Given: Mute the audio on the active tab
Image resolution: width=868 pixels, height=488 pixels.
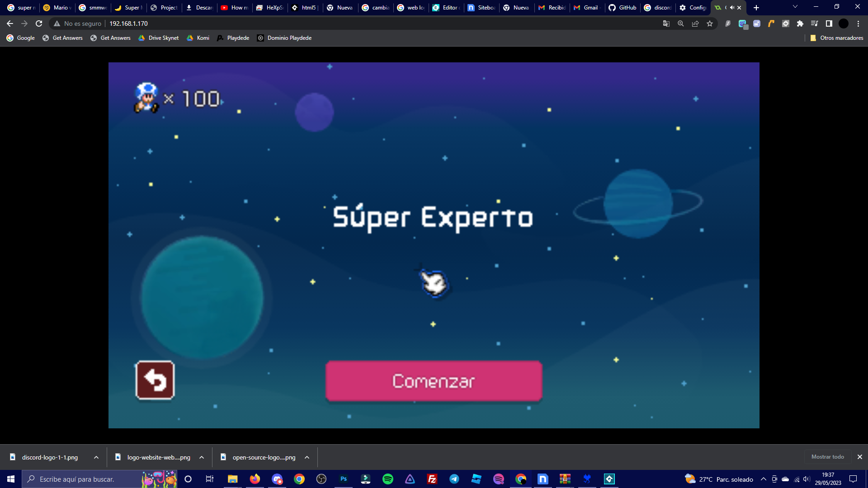Looking at the screenshot, I should (x=732, y=8).
